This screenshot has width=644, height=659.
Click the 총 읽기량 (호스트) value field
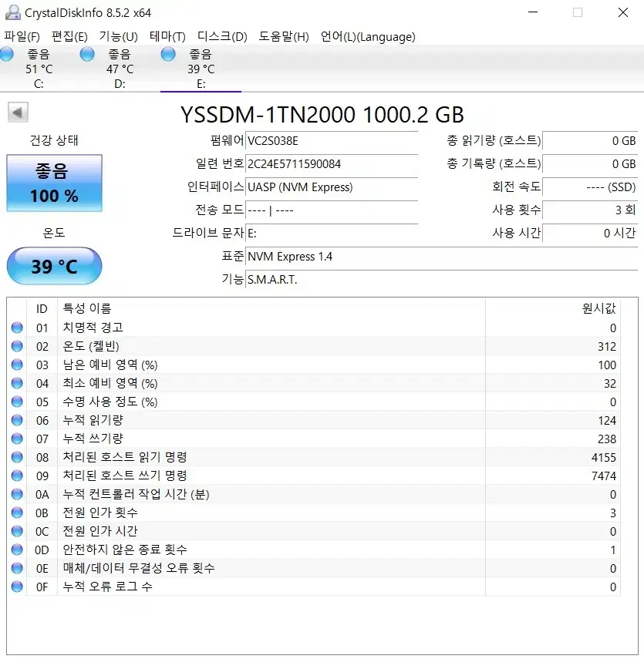[x=590, y=141]
